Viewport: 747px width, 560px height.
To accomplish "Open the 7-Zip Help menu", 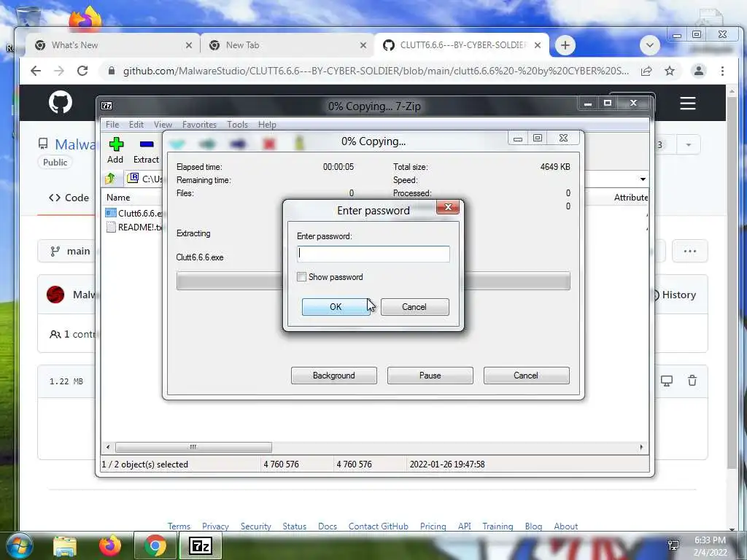I will pos(267,124).
